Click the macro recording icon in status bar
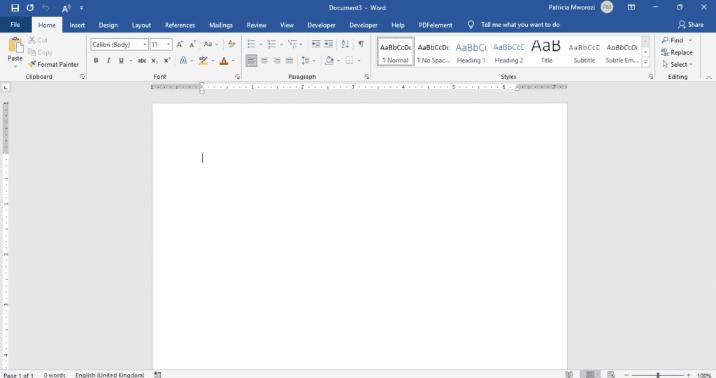The width and height of the screenshot is (716, 378). 158,375
